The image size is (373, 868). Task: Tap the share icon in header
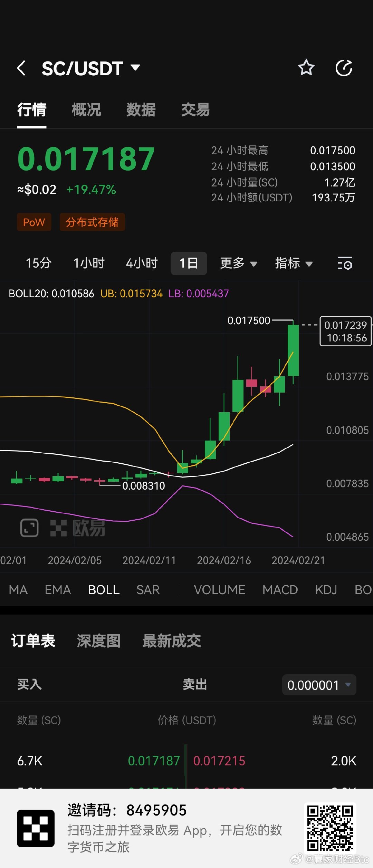click(344, 68)
